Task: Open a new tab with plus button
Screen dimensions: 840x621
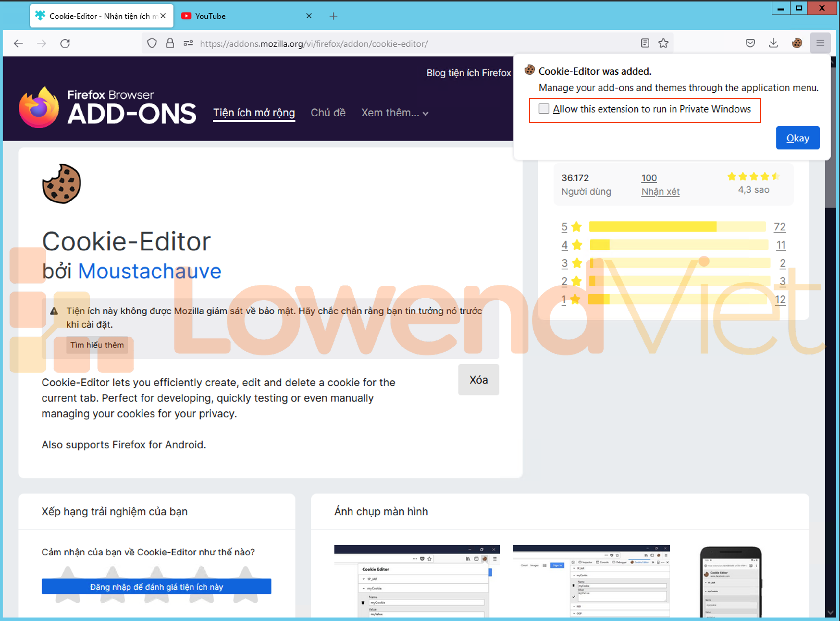Action: [333, 16]
